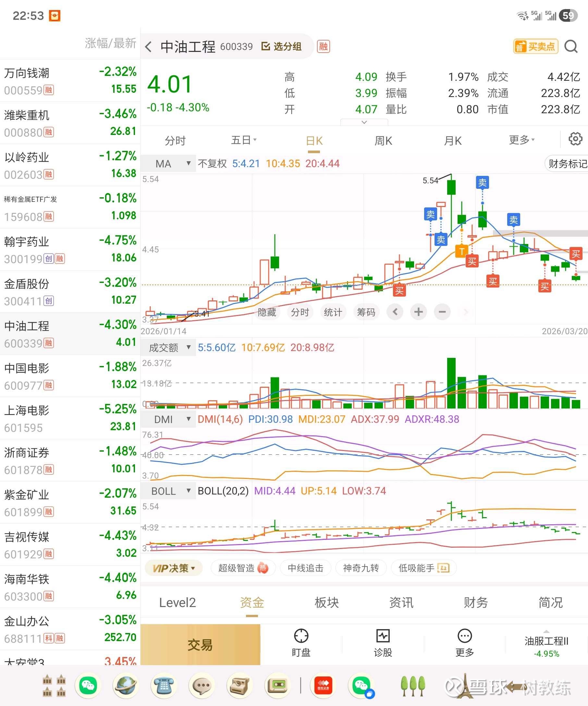Launch the camera app in the dock
The height and width of the screenshot is (706, 588).
coord(240,686)
